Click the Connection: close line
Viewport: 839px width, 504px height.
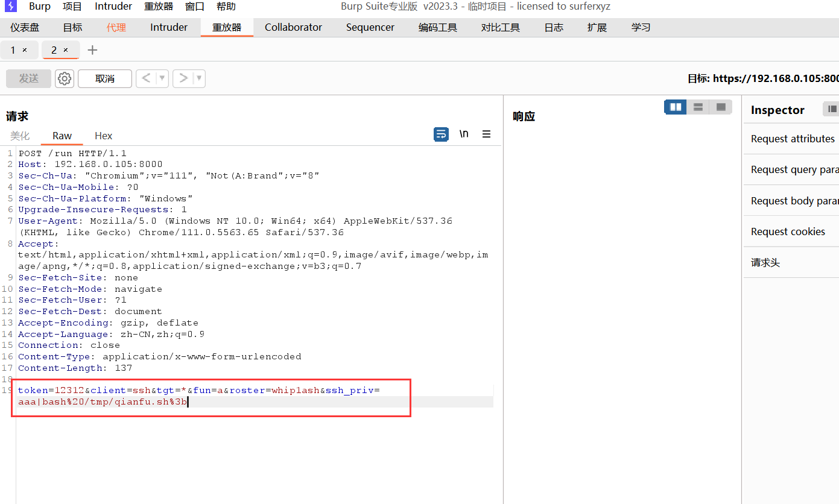coord(69,345)
